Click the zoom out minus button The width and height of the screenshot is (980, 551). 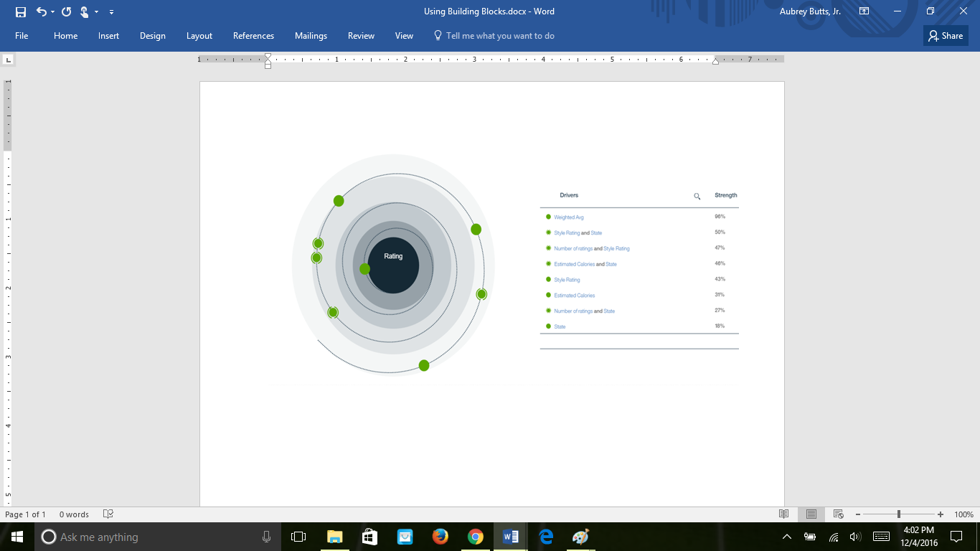point(857,514)
